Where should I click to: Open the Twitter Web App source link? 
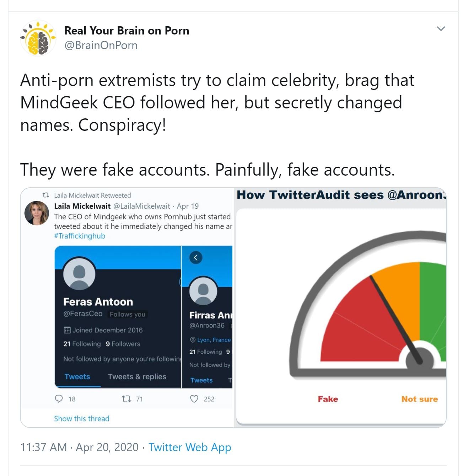190,447
